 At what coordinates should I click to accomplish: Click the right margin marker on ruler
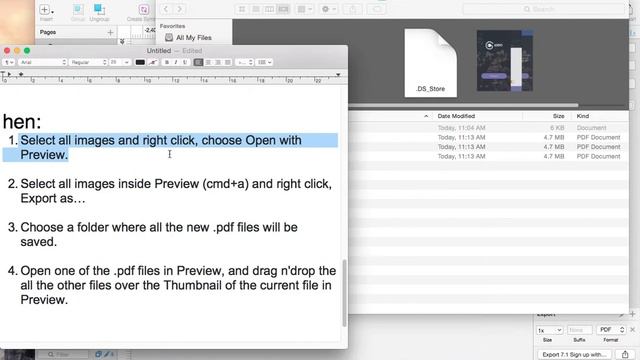pyautogui.click(x=338, y=75)
